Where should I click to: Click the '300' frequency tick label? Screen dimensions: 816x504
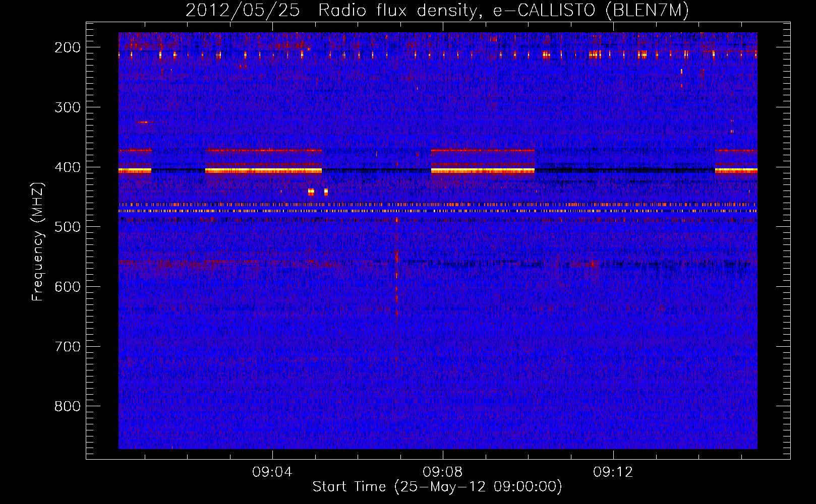(68, 107)
